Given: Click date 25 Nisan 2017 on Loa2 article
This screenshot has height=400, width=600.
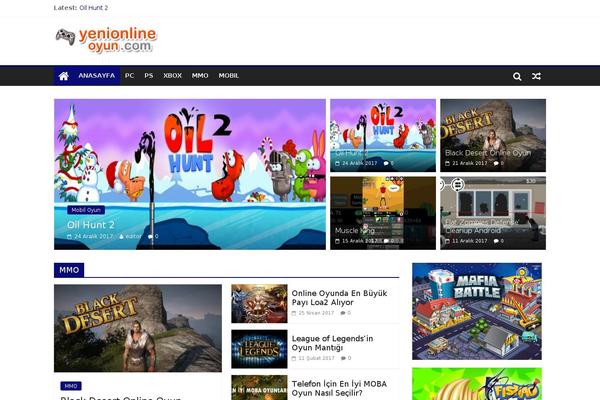Looking at the screenshot, I should pyautogui.click(x=316, y=313).
